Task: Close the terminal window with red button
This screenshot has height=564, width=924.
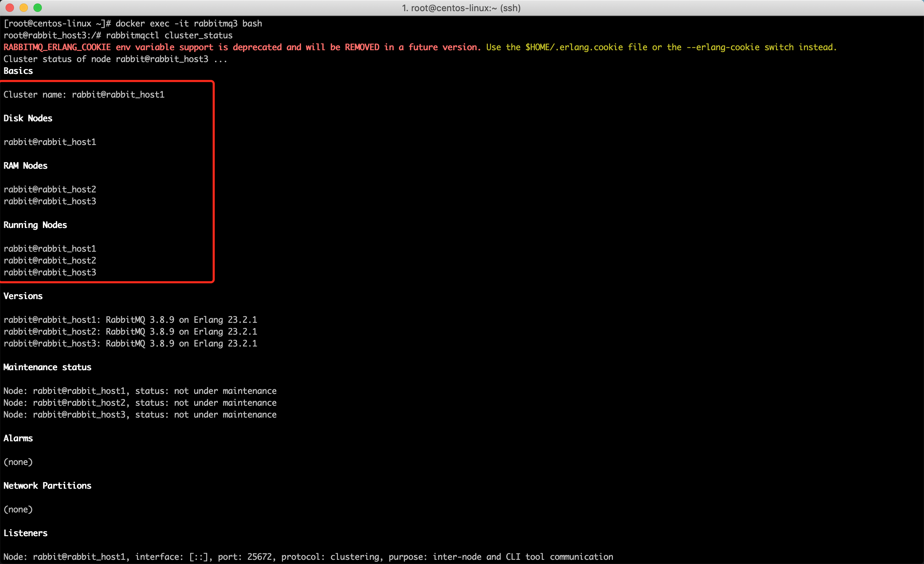Action: pos(10,8)
